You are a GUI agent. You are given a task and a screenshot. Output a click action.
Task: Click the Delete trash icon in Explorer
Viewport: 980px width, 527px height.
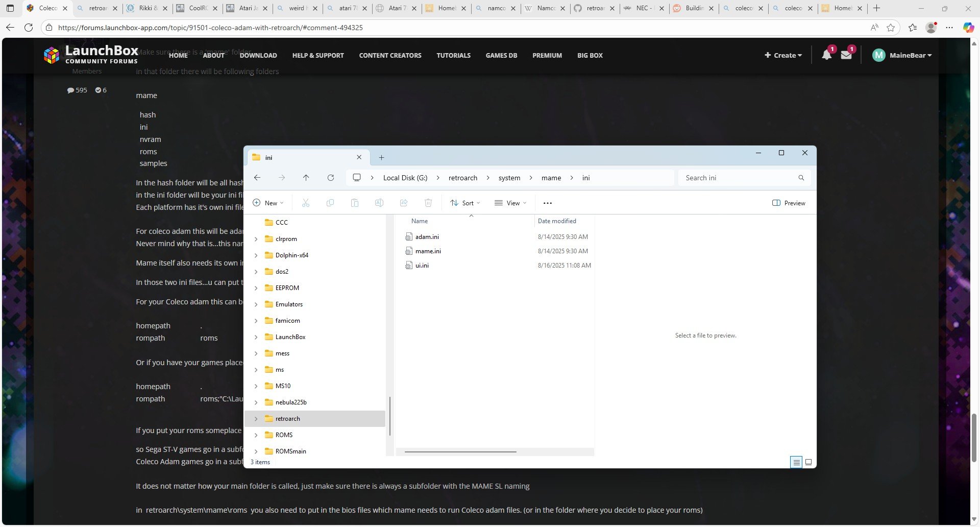428,203
